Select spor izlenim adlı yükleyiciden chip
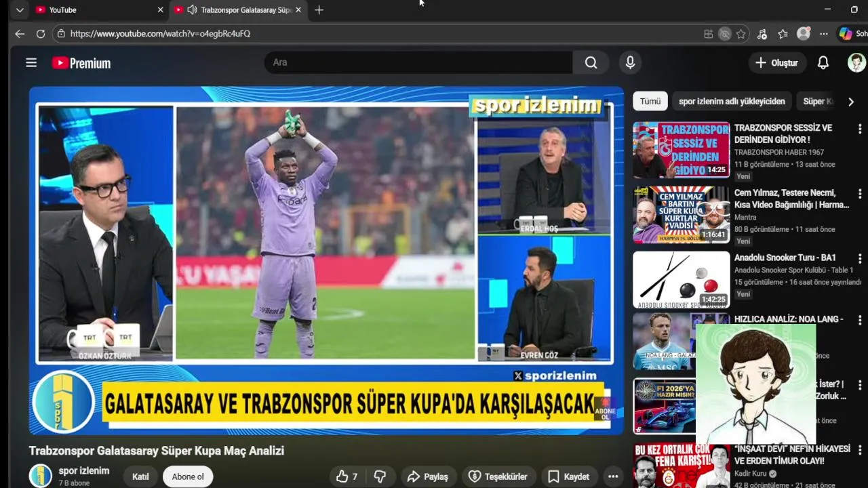This screenshot has width=868, height=488. tap(732, 102)
